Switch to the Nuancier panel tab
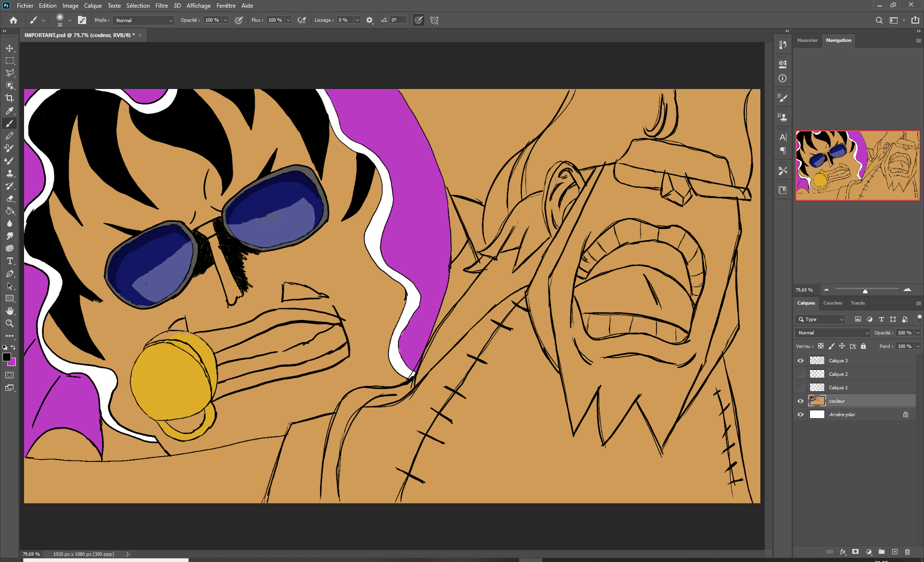The image size is (924, 562). coord(807,40)
